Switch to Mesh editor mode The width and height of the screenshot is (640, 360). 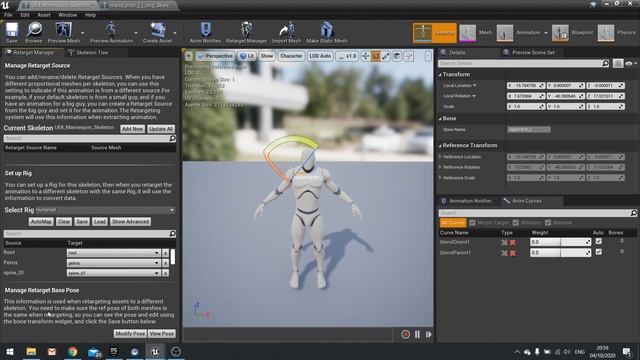pyautogui.click(x=476, y=33)
